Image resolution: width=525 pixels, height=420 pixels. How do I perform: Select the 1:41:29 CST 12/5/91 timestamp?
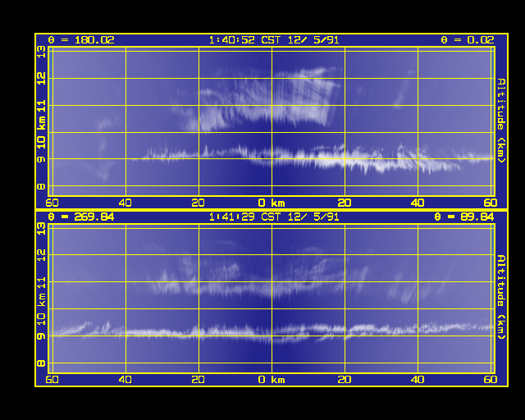click(274, 217)
